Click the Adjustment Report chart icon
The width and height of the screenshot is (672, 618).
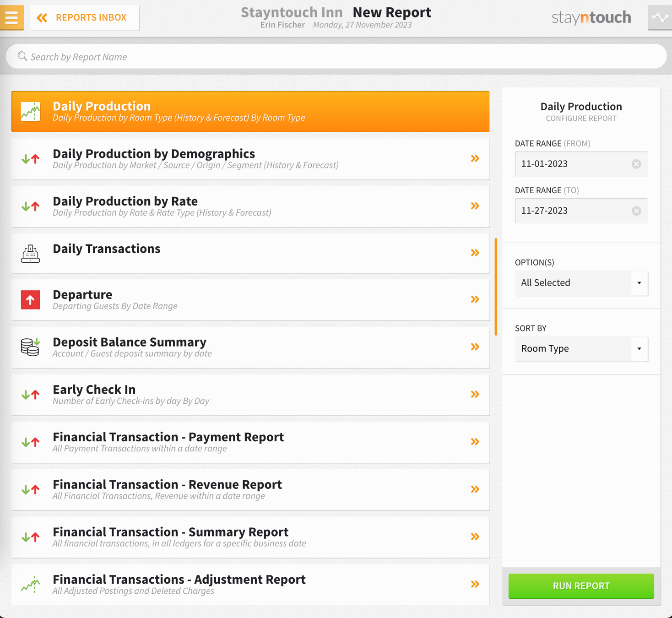click(x=31, y=585)
